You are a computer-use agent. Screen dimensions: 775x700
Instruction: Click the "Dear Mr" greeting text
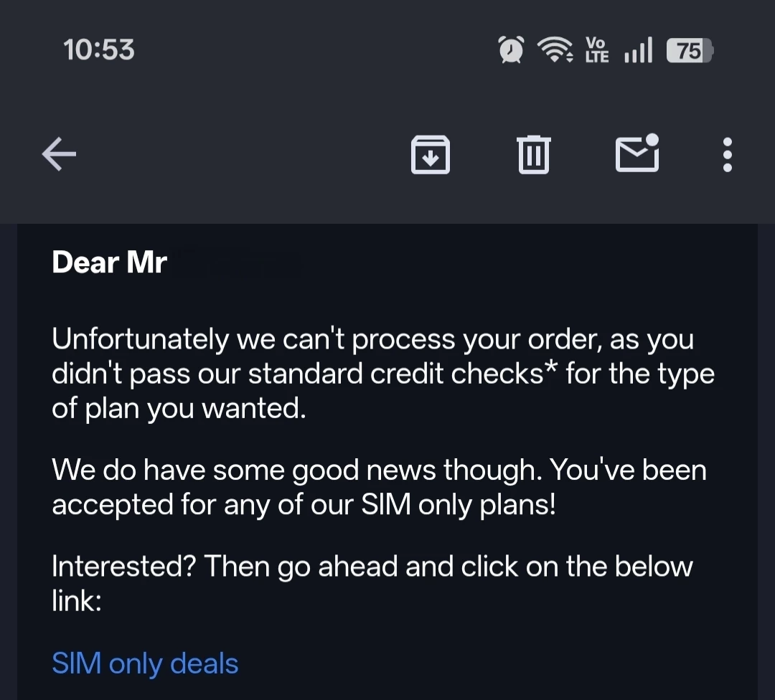[109, 262]
